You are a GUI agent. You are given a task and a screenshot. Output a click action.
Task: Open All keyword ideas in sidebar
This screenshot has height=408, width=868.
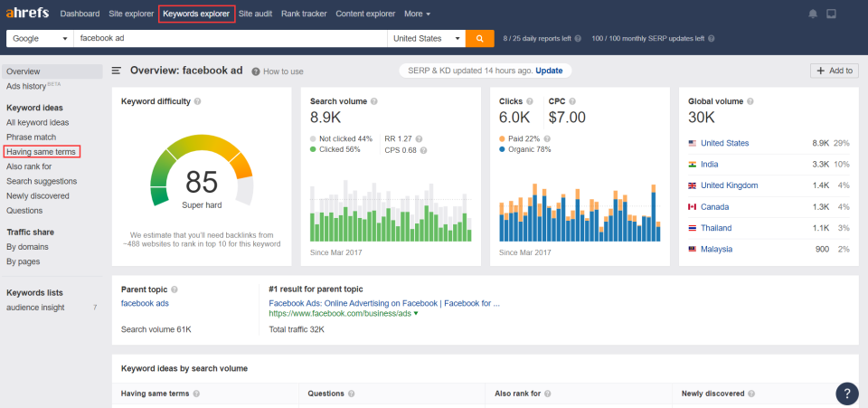(38, 122)
